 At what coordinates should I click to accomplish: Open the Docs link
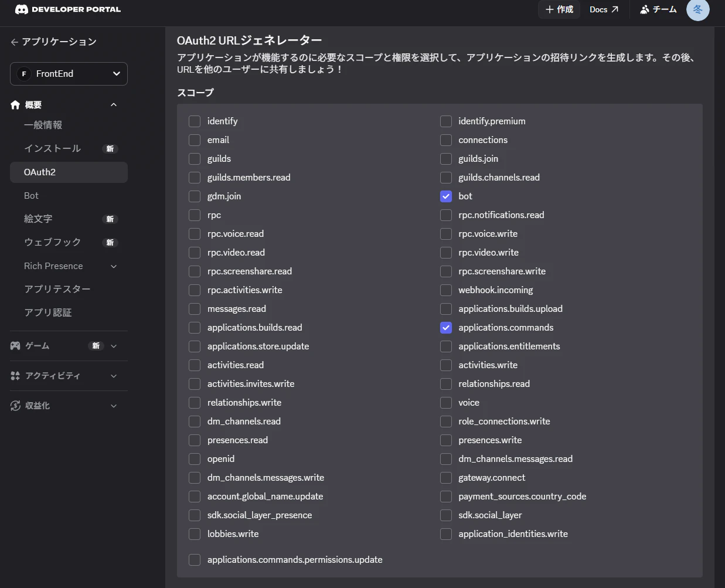(604, 9)
